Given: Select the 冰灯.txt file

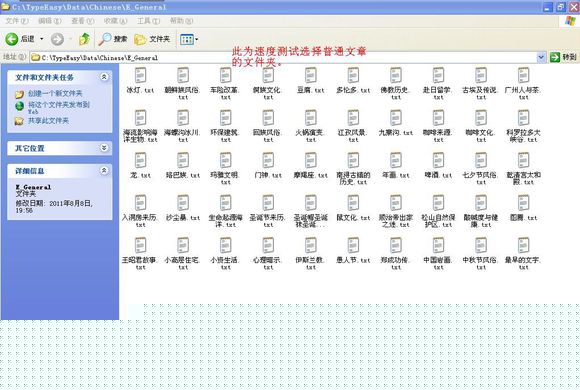Looking at the screenshot, I should tap(140, 80).
